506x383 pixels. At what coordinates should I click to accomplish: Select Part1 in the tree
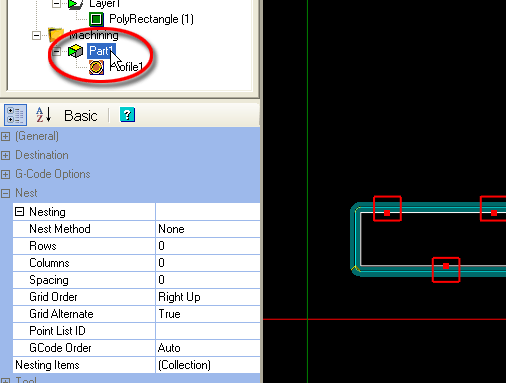(101, 51)
